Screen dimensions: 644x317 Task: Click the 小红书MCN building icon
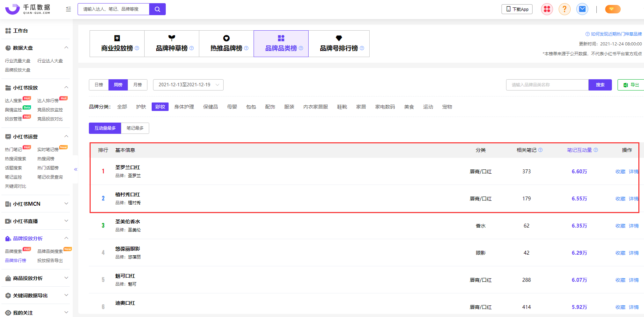(8, 204)
